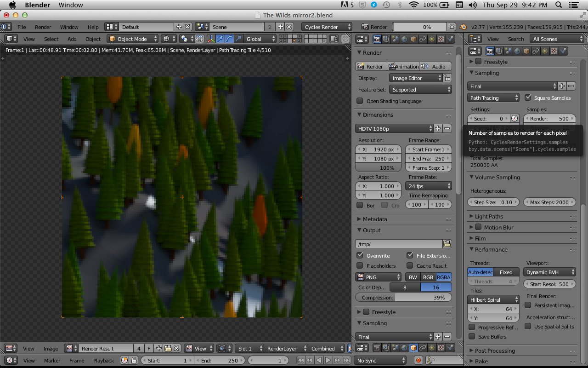
Task: Add new screen layout plus icon
Action: [179, 27]
